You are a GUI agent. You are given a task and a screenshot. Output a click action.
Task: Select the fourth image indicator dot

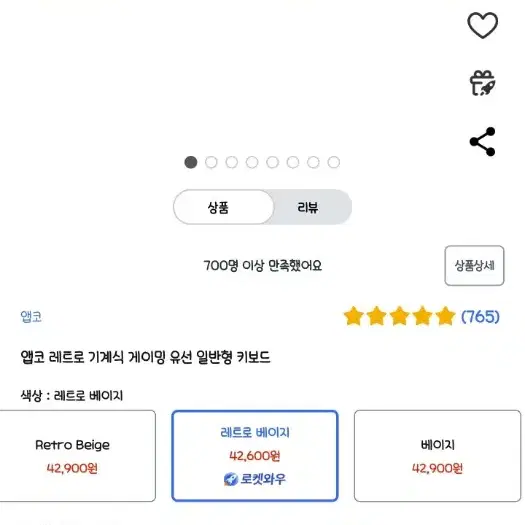click(x=252, y=162)
